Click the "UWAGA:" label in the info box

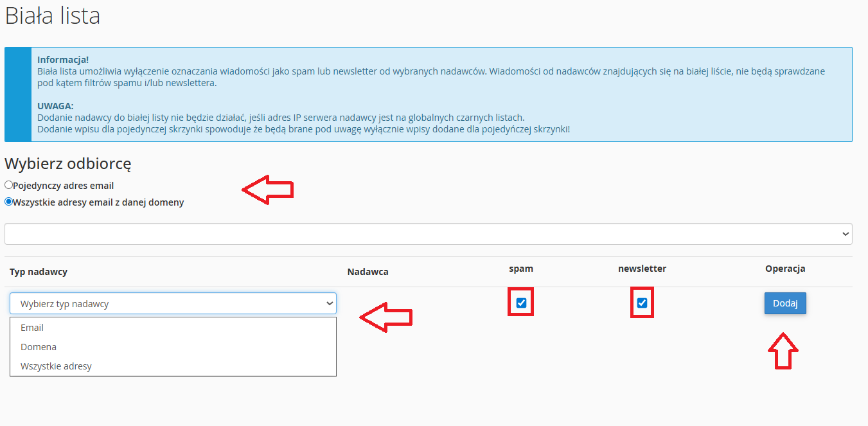coord(55,105)
